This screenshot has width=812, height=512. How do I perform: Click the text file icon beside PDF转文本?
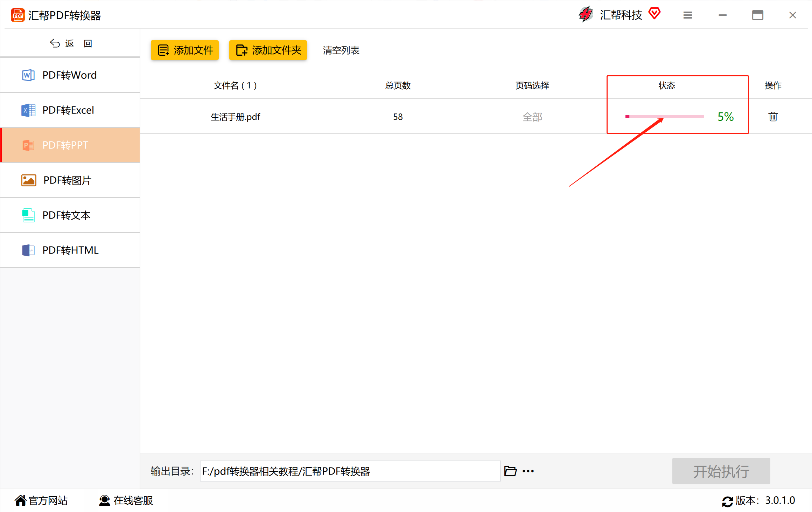click(28, 215)
